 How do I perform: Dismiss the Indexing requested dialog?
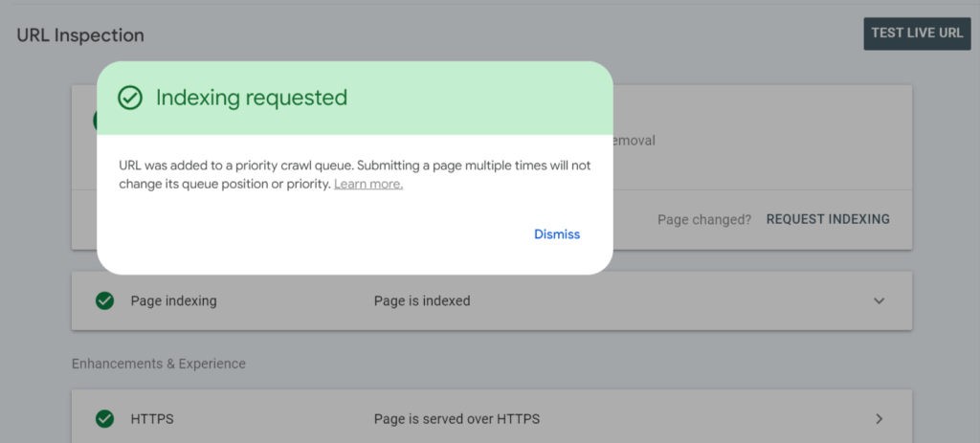(556, 234)
